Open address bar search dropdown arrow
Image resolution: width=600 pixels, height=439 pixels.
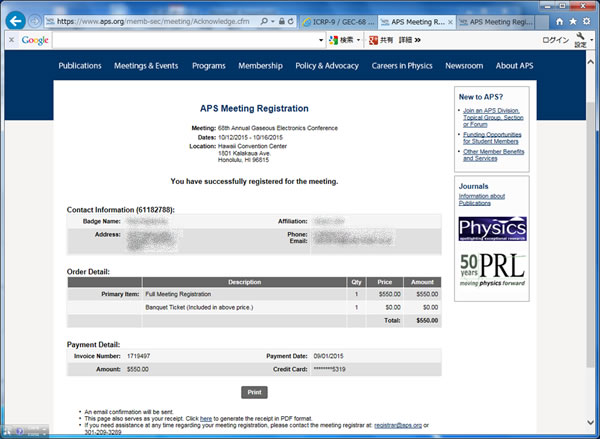pos(273,21)
